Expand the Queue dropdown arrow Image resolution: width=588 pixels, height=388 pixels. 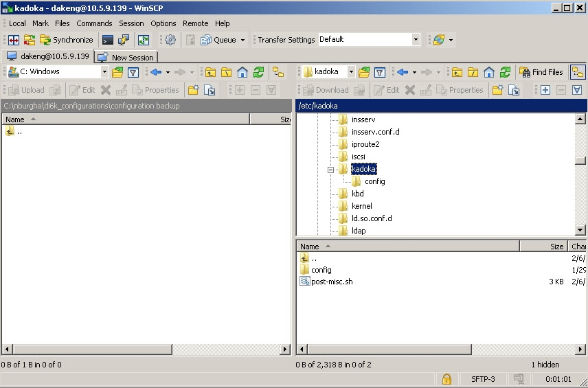242,40
